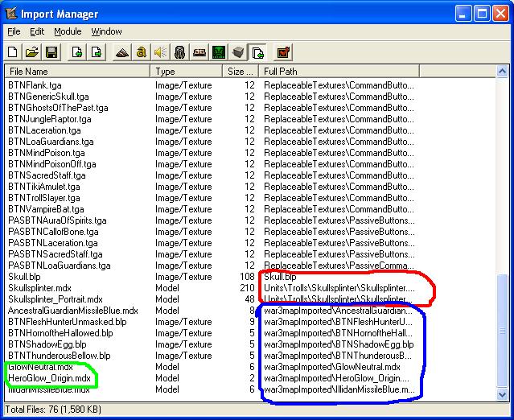Launch Test Map with the red check icon
This screenshot has height=420, width=514.
(x=283, y=52)
